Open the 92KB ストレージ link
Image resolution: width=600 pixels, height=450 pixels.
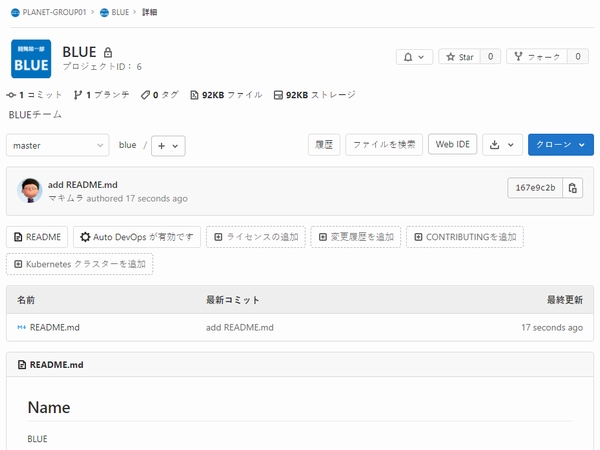tap(315, 95)
